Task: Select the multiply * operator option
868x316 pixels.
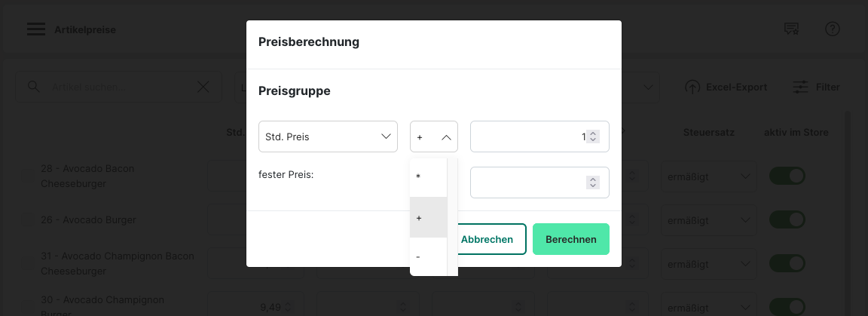Action: point(428,177)
